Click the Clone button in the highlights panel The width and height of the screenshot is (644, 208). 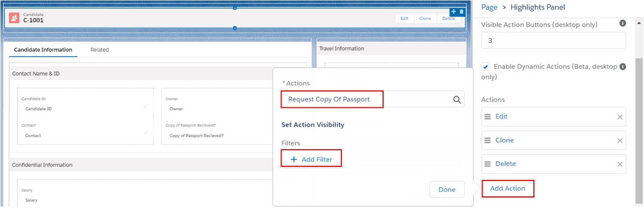(425, 18)
